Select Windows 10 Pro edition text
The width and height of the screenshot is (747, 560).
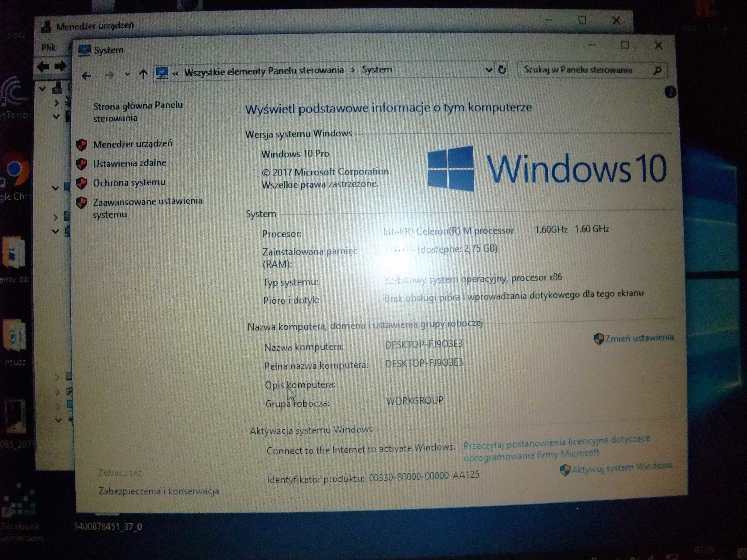coord(295,154)
